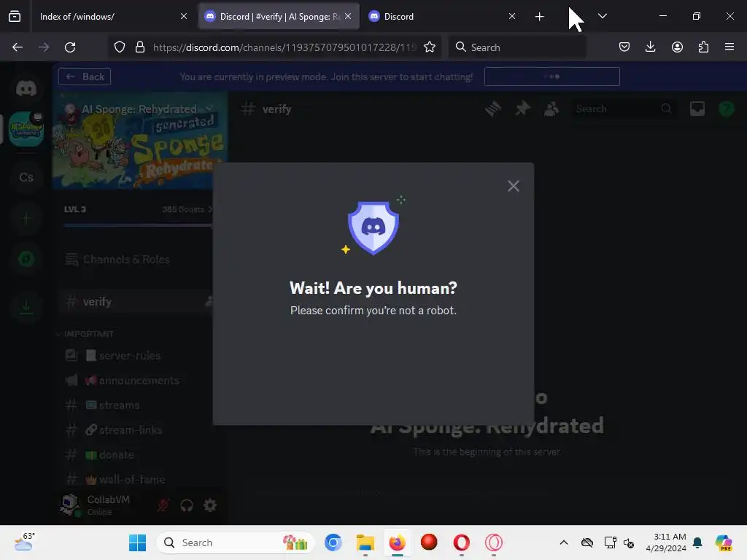747x560 pixels.
Task: Toggle the Member List icon
Action: click(x=551, y=109)
